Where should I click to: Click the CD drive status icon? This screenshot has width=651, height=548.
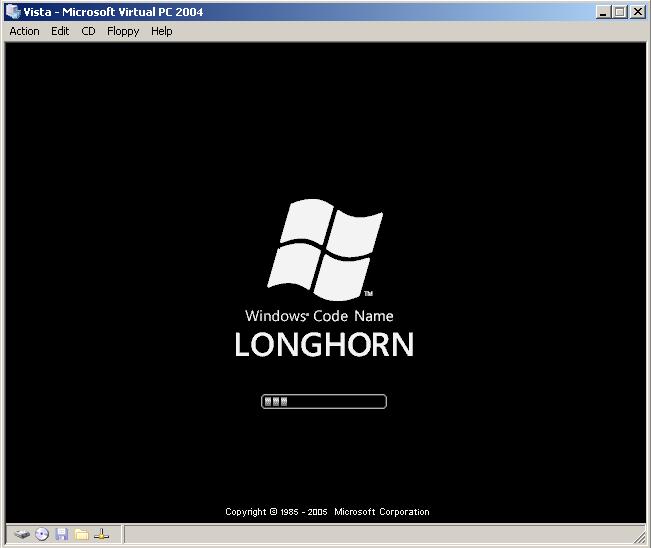click(x=42, y=534)
